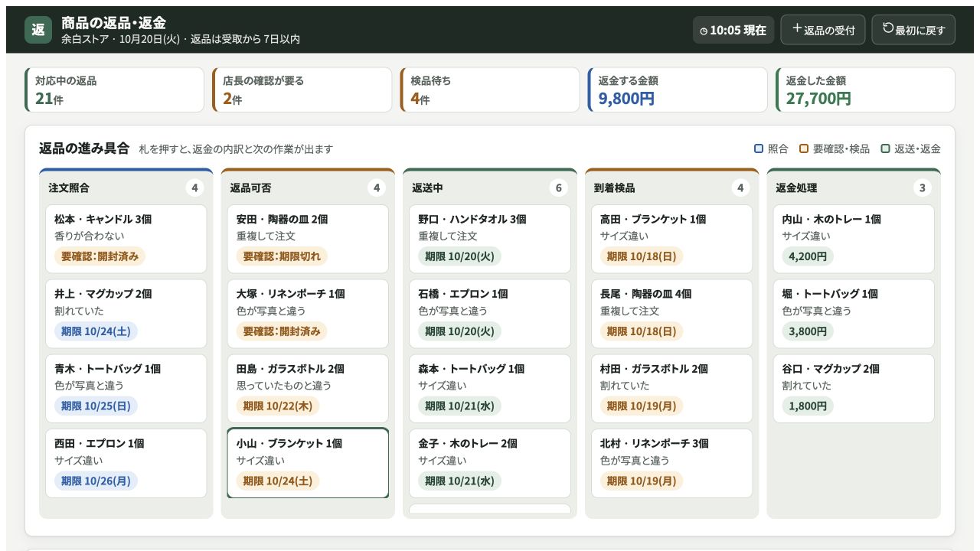The width and height of the screenshot is (980, 551).
Task: Open the 長尾・陶器の皿 4個 card
Action: click(671, 314)
